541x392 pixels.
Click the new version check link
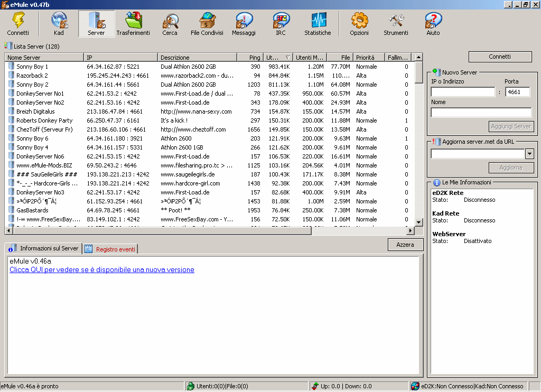point(102,270)
